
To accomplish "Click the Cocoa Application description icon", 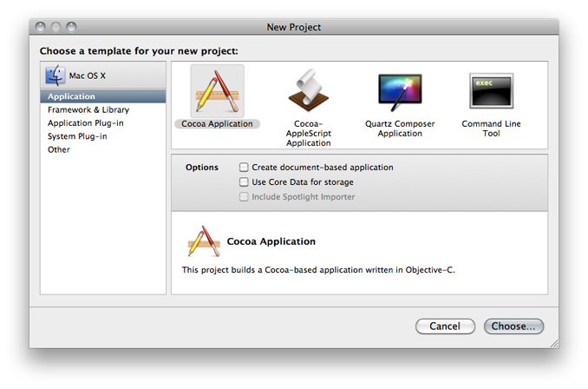I will (203, 241).
